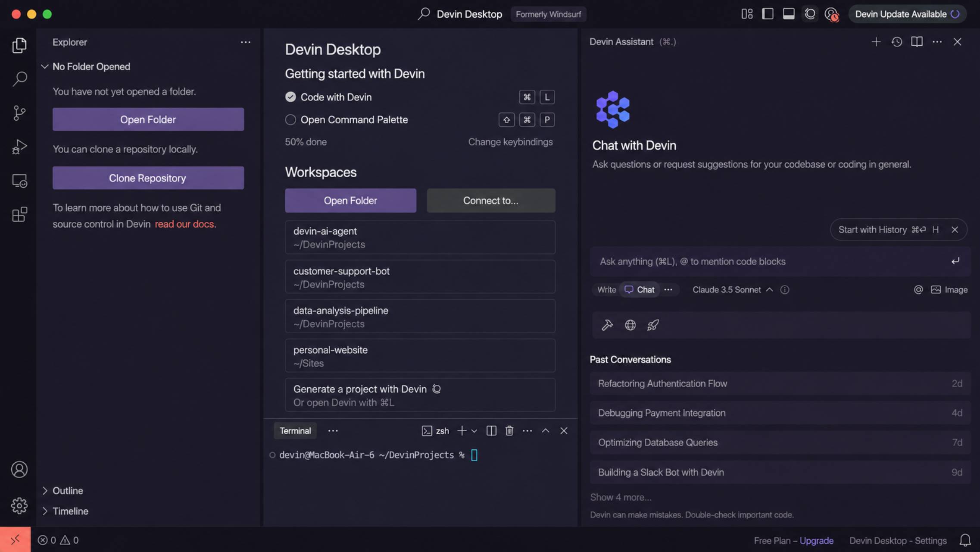Create a new terminal with plus icon

click(462, 431)
